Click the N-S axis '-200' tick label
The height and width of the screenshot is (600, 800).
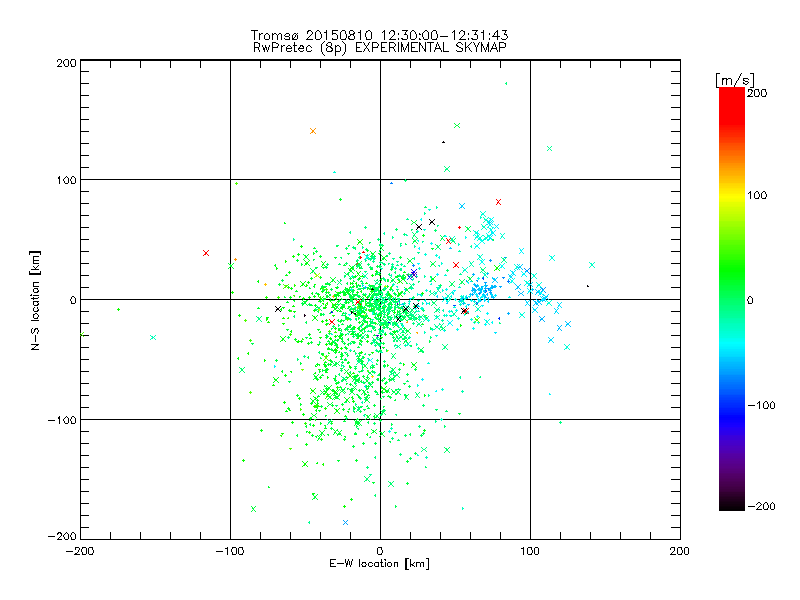(62, 536)
